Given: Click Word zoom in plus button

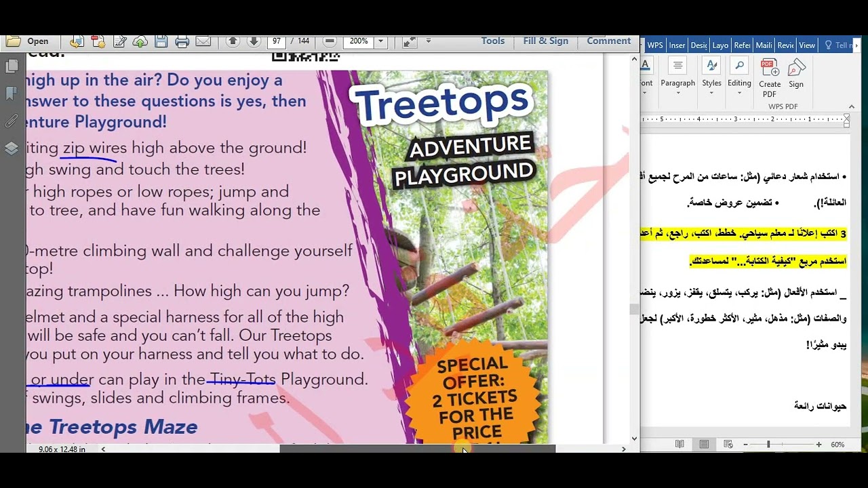Looking at the screenshot, I should 818,445.
